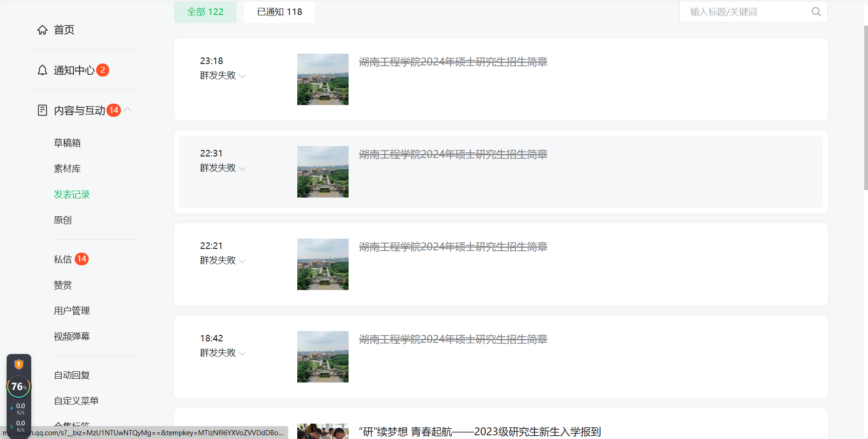Click the 76% performance circle widget
This screenshot has height=439, width=868.
tap(19, 387)
